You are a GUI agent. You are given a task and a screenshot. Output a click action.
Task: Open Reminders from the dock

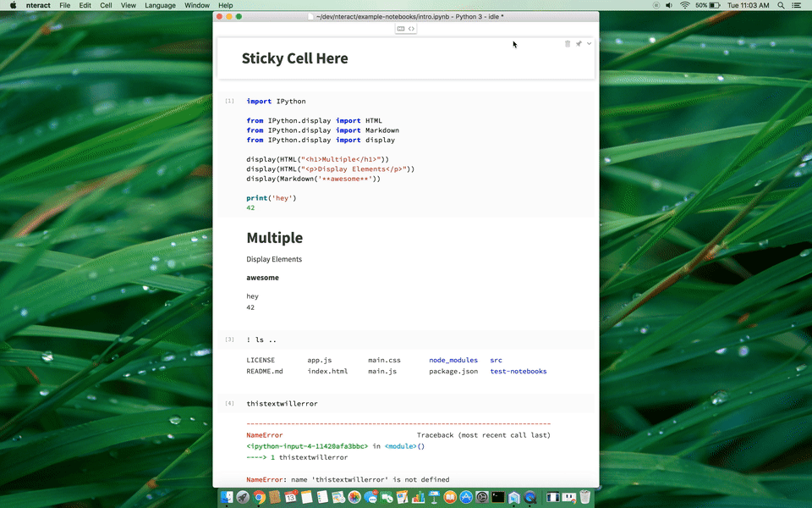[x=322, y=497]
